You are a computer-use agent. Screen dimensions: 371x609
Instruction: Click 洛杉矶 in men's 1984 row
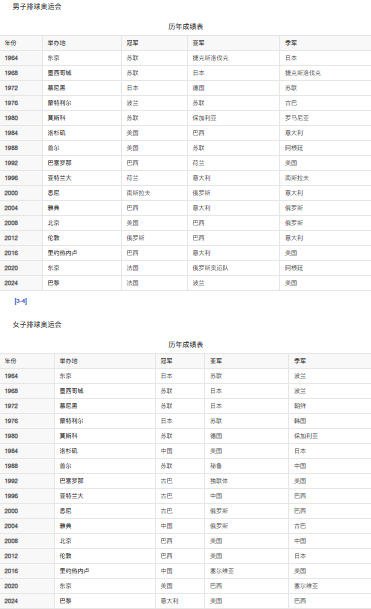point(57,133)
